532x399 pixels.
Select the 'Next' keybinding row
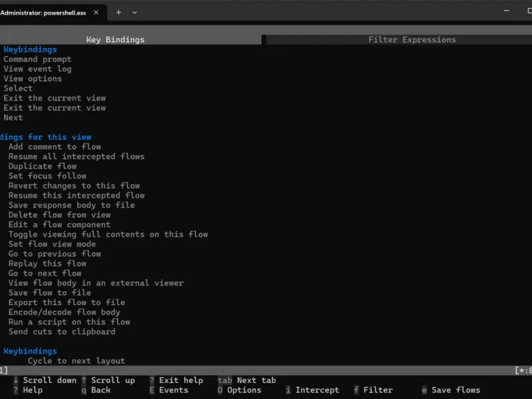13,118
